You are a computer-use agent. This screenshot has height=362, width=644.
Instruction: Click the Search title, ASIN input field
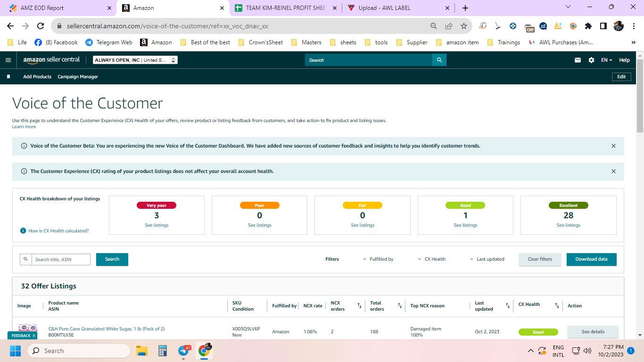[x=61, y=259]
